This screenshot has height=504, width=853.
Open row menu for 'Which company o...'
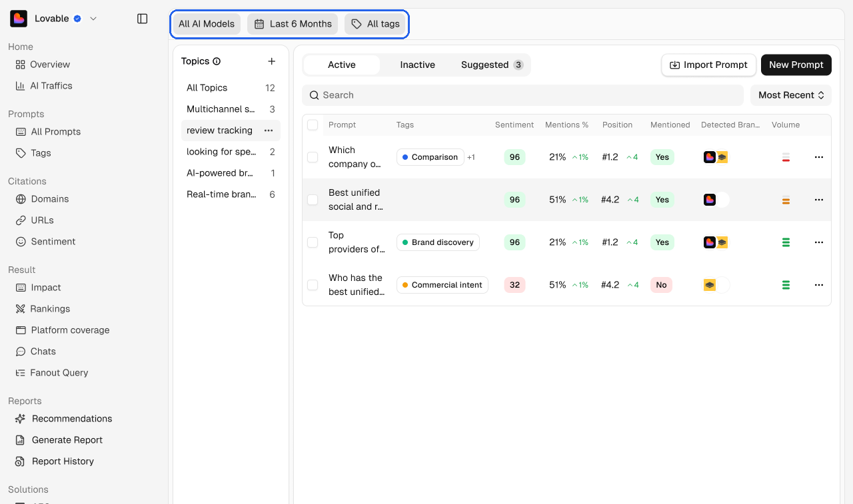819,157
